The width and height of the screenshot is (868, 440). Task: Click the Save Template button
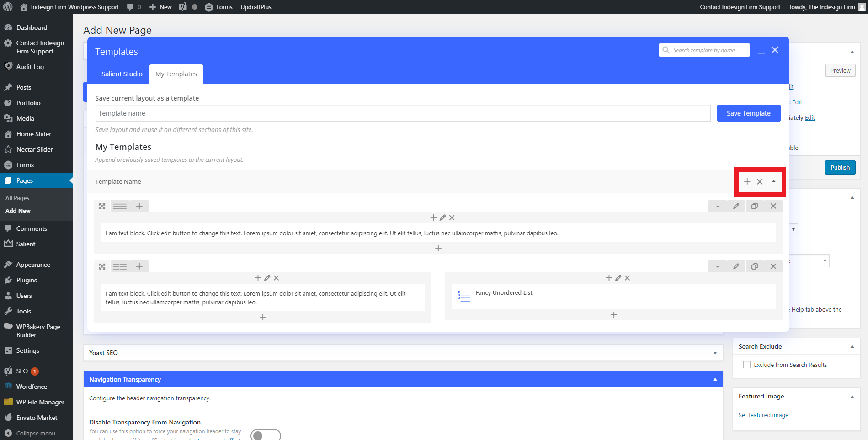(748, 113)
